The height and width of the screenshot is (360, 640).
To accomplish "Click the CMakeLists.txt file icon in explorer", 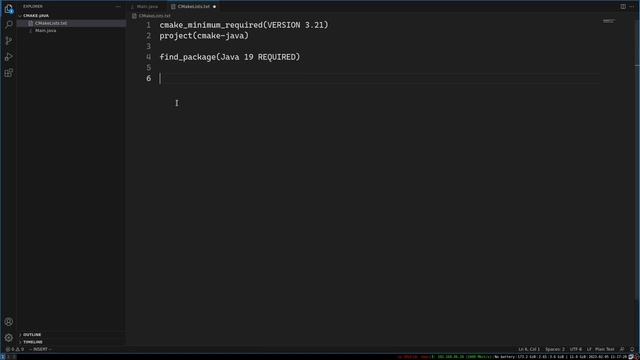I will pos(31,23).
